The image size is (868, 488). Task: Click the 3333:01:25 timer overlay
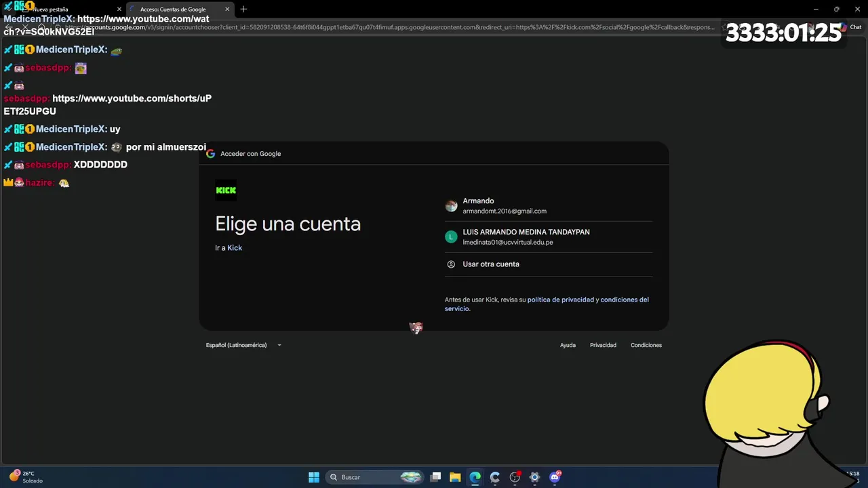pyautogui.click(x=783, y=33)
